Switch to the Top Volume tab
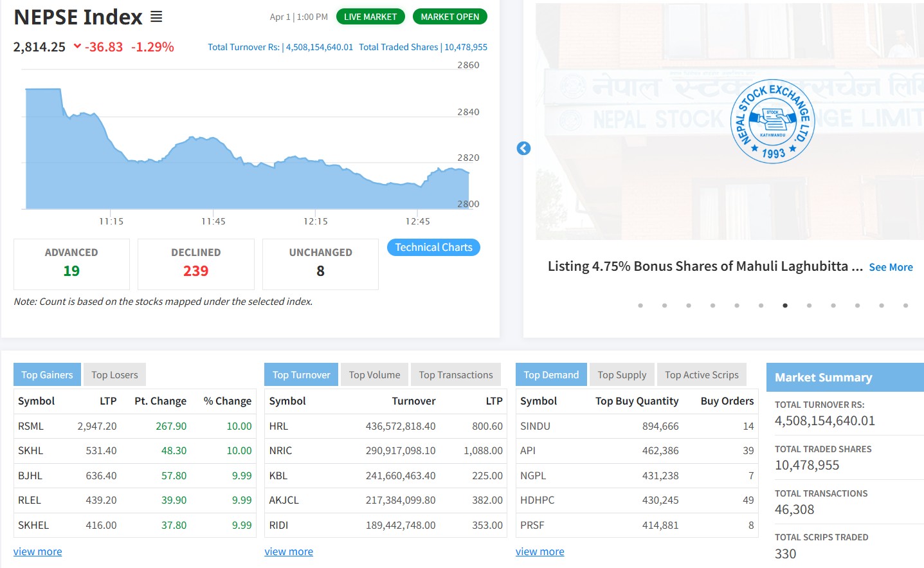This screenshot has height=568, width=924. click(x=374, y=375)
